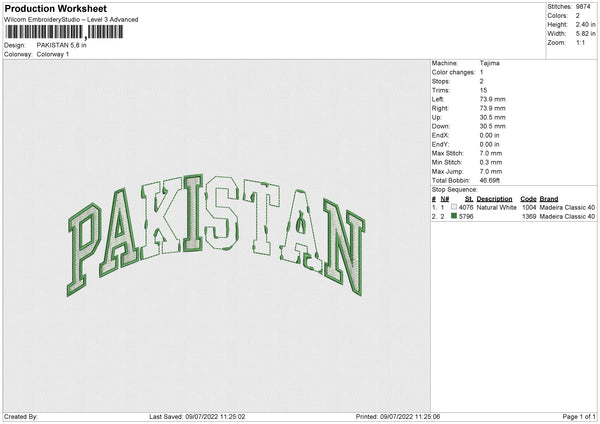Click the Stops label

pyautogui.click(x=440, y=82)
